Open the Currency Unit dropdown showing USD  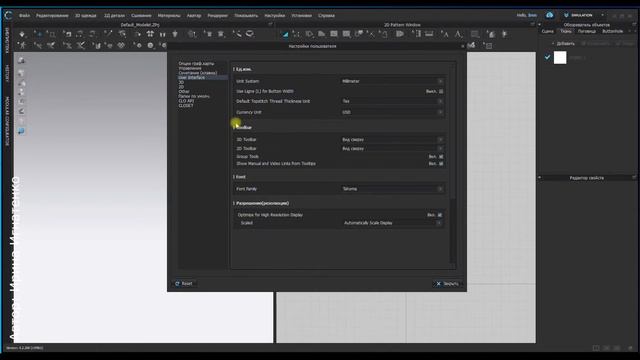click(x=392, y=112)
